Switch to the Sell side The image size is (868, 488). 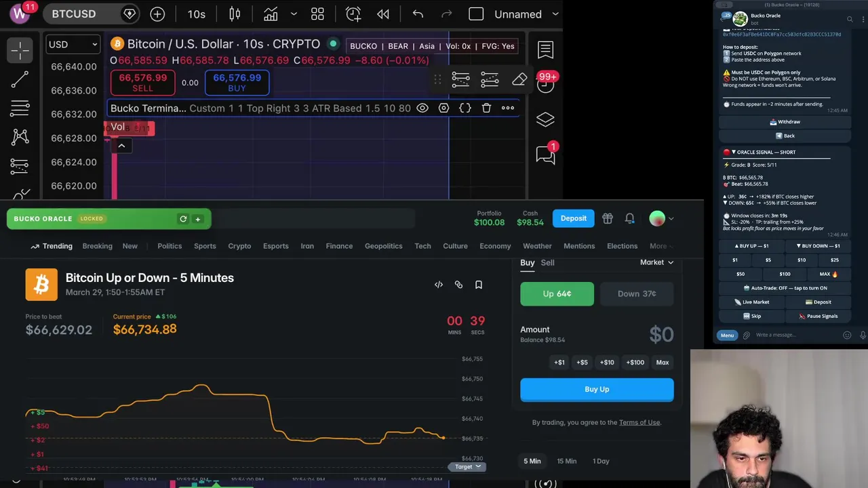pyautogui.click(x=547, y=262)
